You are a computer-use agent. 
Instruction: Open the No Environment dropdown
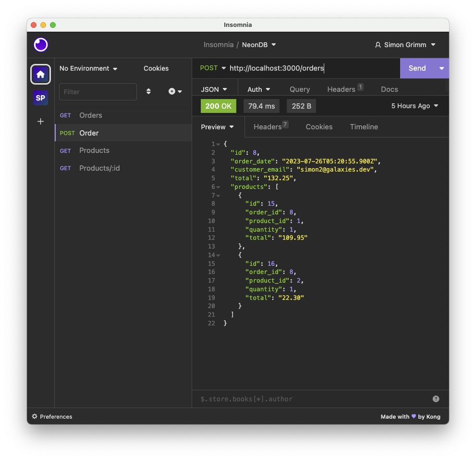pyautogui.click(x=88, y=68)
